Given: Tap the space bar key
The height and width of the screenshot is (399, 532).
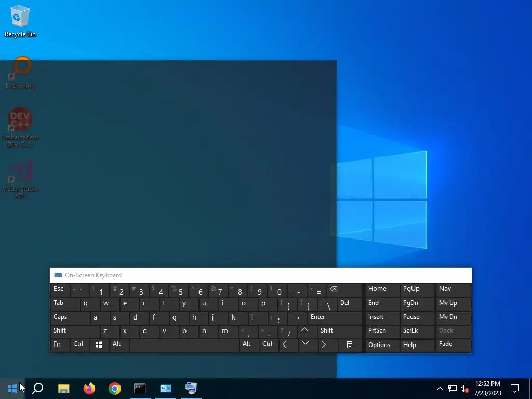Looking at the screenshot, I should click(184, 345).
